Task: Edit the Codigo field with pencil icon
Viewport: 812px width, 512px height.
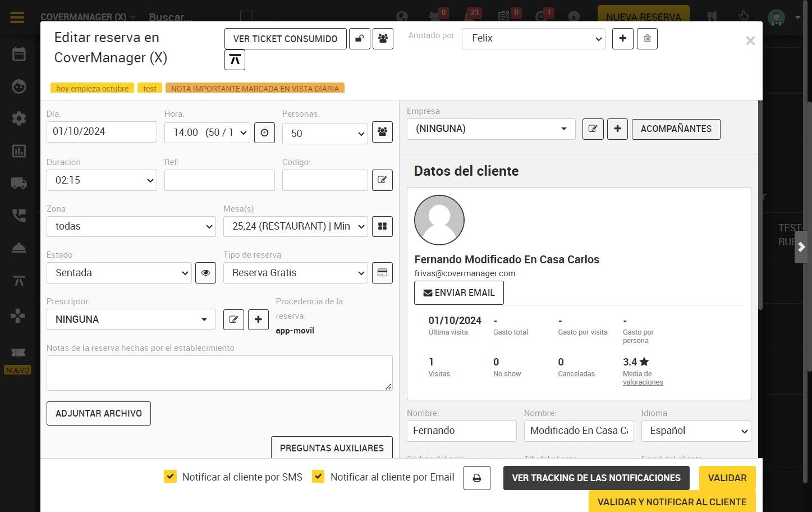Action: pos(382,180)
